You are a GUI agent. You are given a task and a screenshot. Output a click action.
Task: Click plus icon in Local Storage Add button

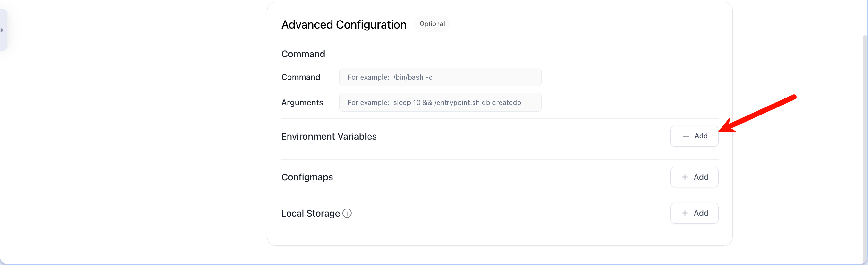[684, 213]
